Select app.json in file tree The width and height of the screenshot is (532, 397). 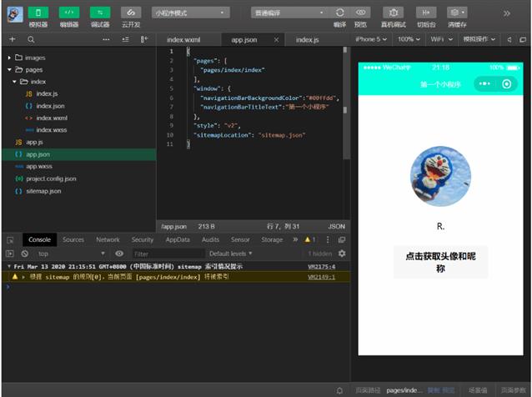click(x=78, y=154)
